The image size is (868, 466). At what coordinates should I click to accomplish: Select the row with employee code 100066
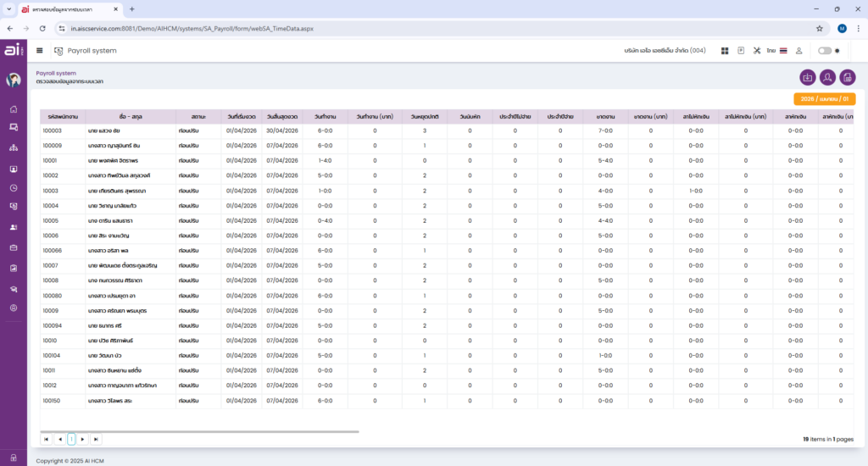(446, 251)
